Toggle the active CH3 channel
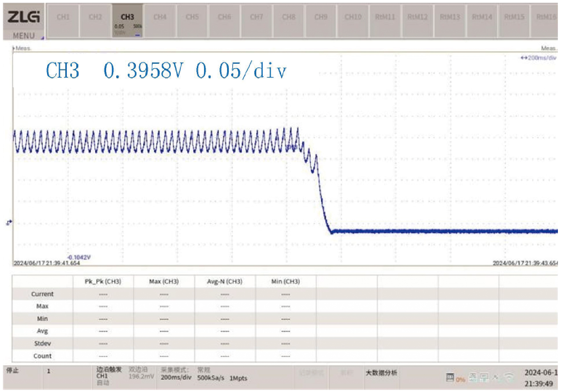 [x=127, y=21]
